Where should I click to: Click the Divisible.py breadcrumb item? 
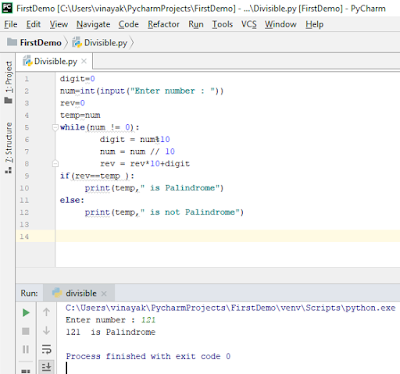click(x=100, y=43)
